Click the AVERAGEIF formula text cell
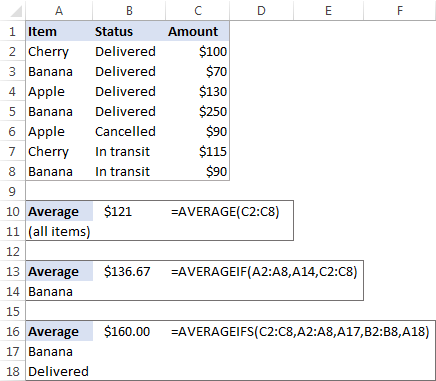Screen dimensions: 436x381 coord(264,271)
